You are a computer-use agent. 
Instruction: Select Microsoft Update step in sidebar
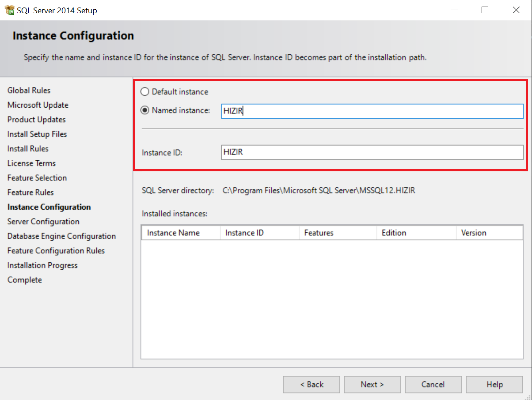click(x=38, y=105)
